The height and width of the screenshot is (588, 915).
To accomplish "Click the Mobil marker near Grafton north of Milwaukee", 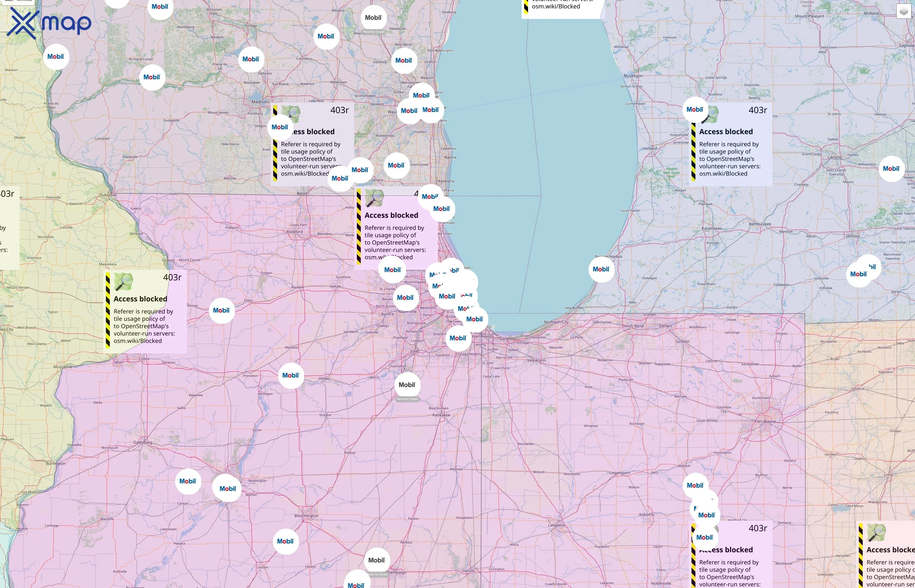I will point(404,60).
